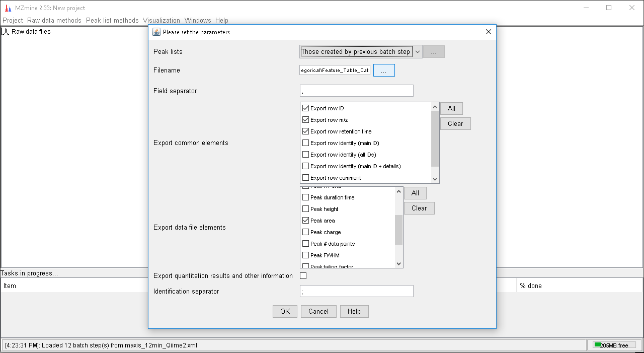644x353 pixels.
Task: Check Export row identity (main ID + details)
Action: pos(305,166)
